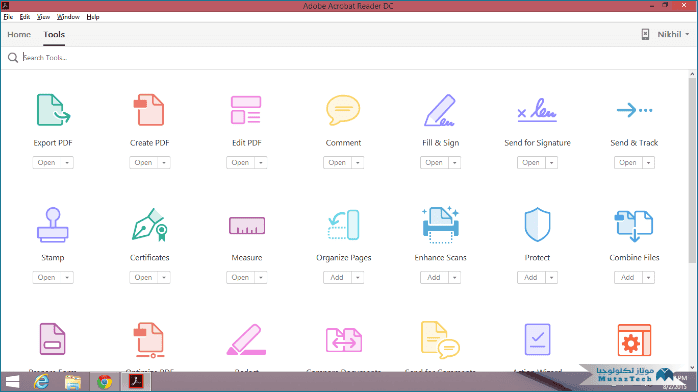Click the Optimize PDF icon in bottom row
This screenshot has width=698, height=392.
150,340
